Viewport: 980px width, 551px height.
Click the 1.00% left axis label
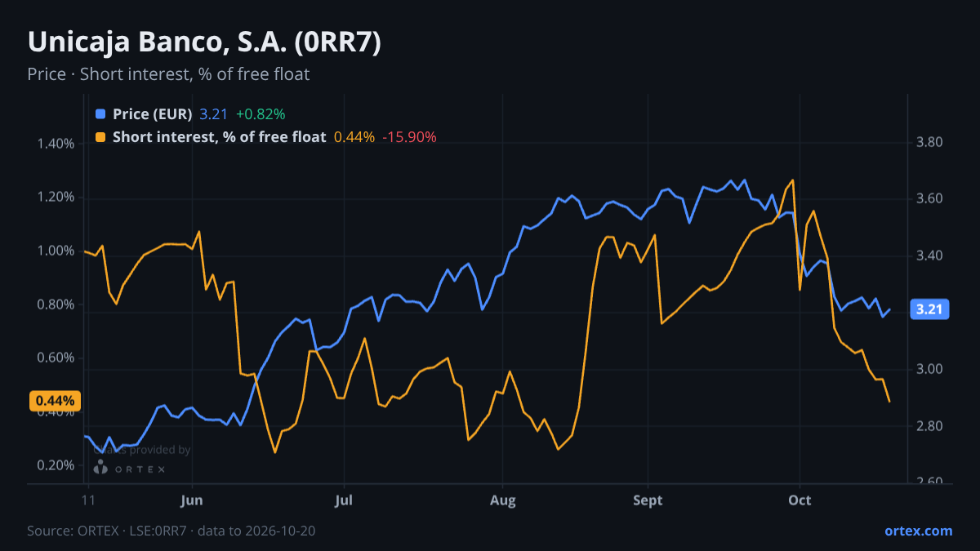(x=56, y=251)
